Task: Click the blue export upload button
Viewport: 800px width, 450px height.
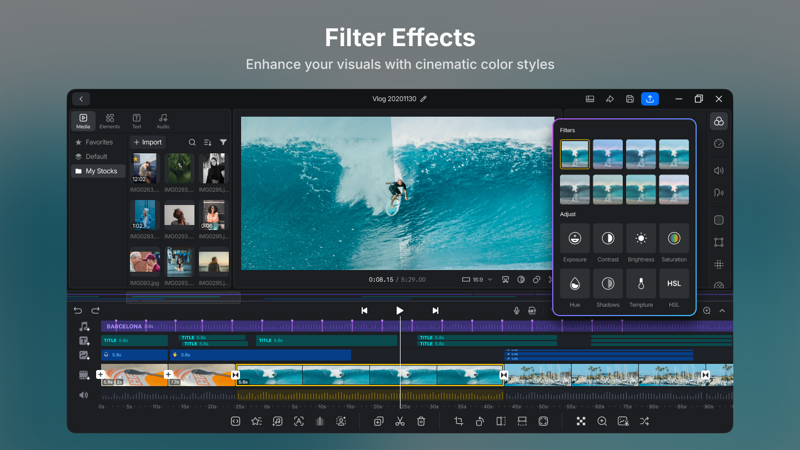Action: pyautogui.click(x=649, y=99)
